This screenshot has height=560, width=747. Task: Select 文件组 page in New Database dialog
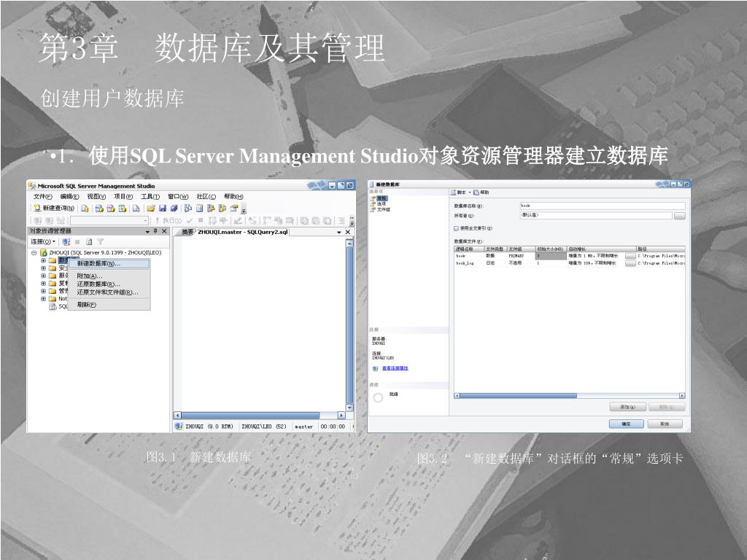(384, 209)
